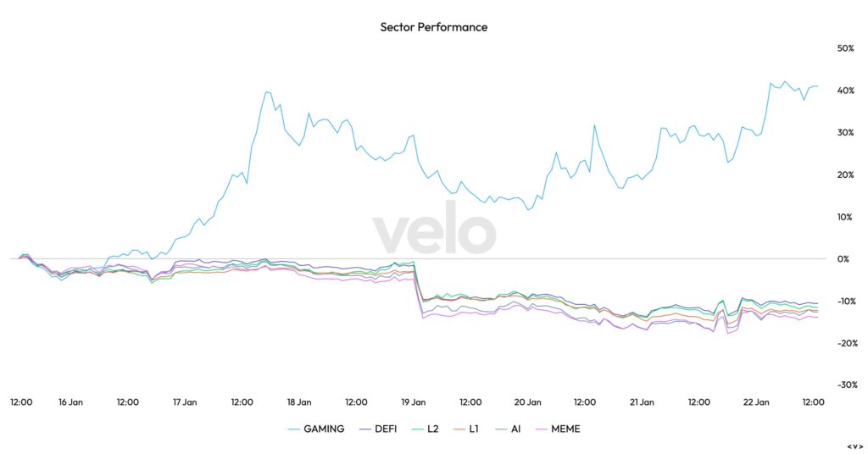Click the pink MEME legend line marker
This screenshot has width=868, height=454.
[x=539, y=429]
